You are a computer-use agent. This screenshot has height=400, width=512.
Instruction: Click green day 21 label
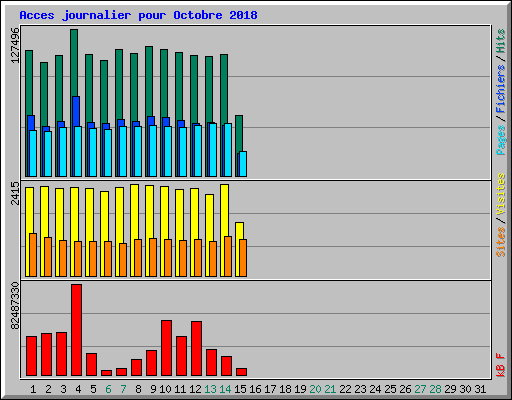point(330,389)
